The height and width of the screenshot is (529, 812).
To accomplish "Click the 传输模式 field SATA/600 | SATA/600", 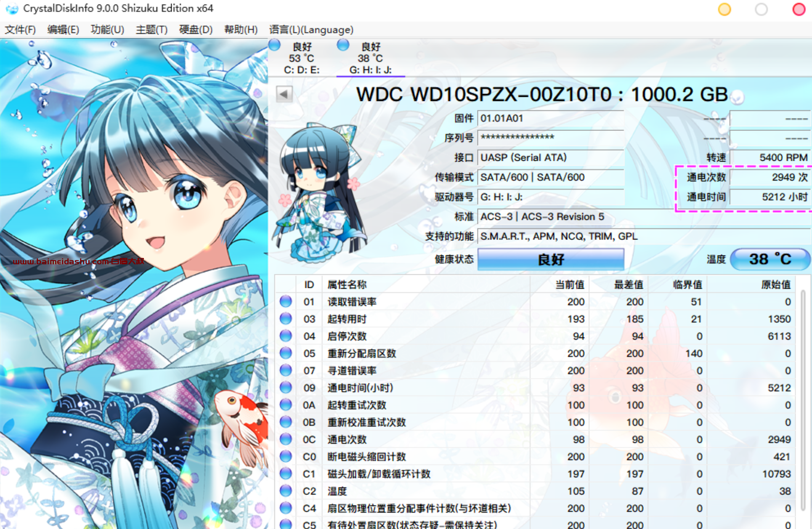I will coord(551,177).
